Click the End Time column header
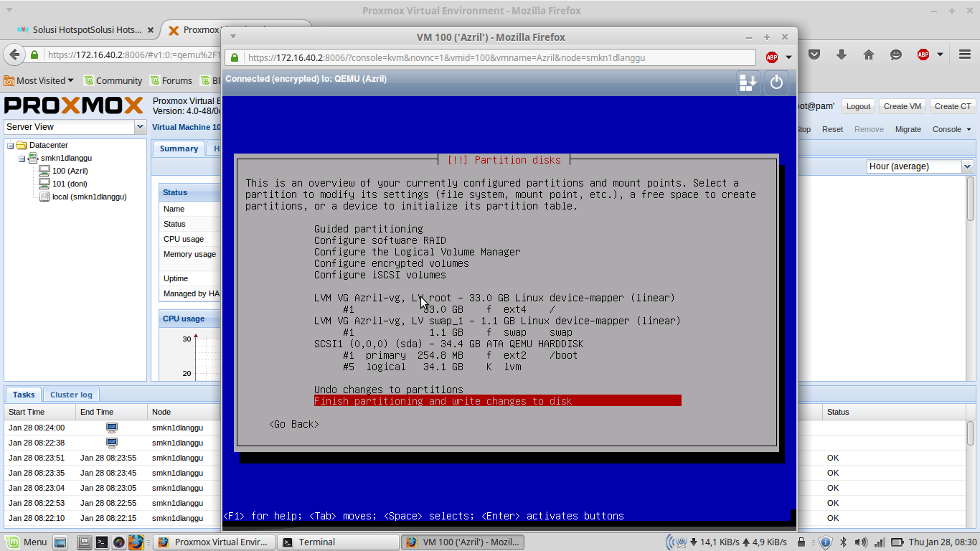This screenshot has width=980, height=551. [111, 412]
